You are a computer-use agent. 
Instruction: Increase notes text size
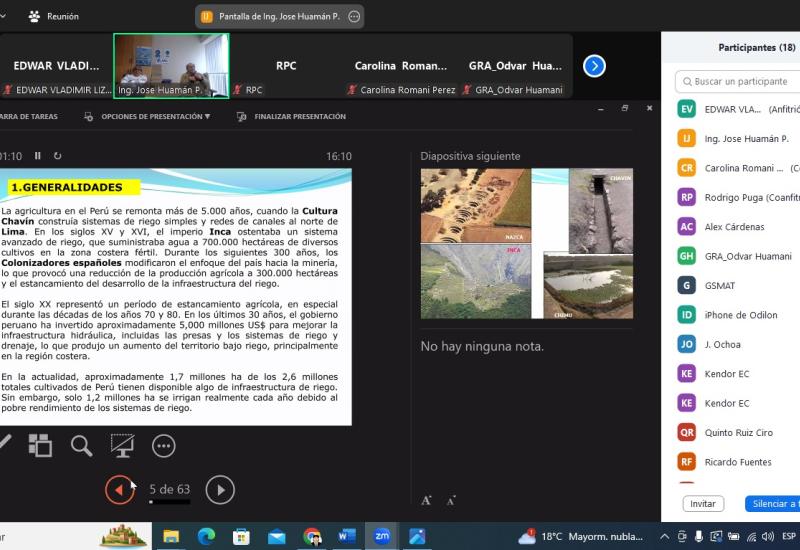pos(426,500)
